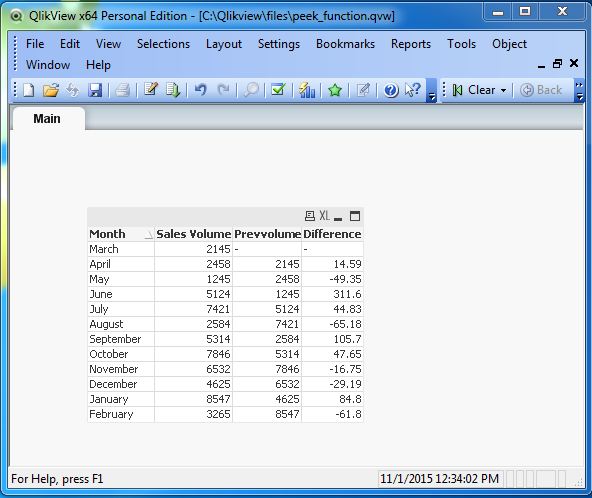The image size is (592, 498).
Task: Select the August month cell
Action: (121, 324)
